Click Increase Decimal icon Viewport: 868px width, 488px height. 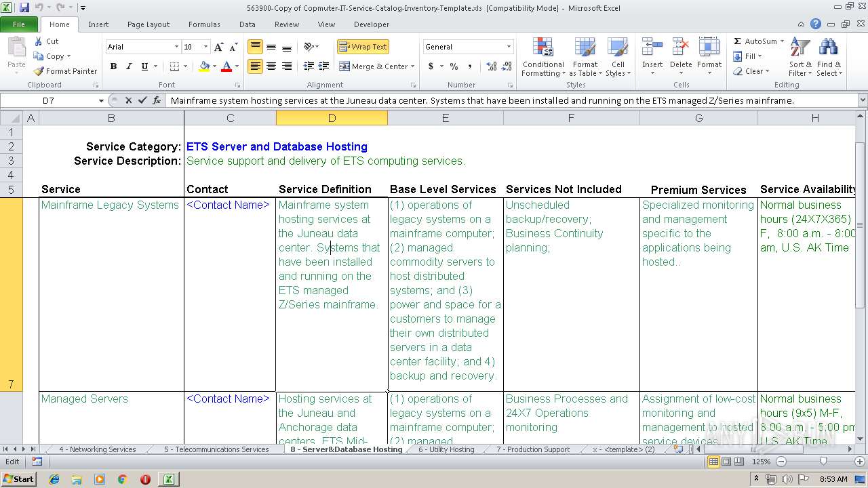[x=491, y=66]
